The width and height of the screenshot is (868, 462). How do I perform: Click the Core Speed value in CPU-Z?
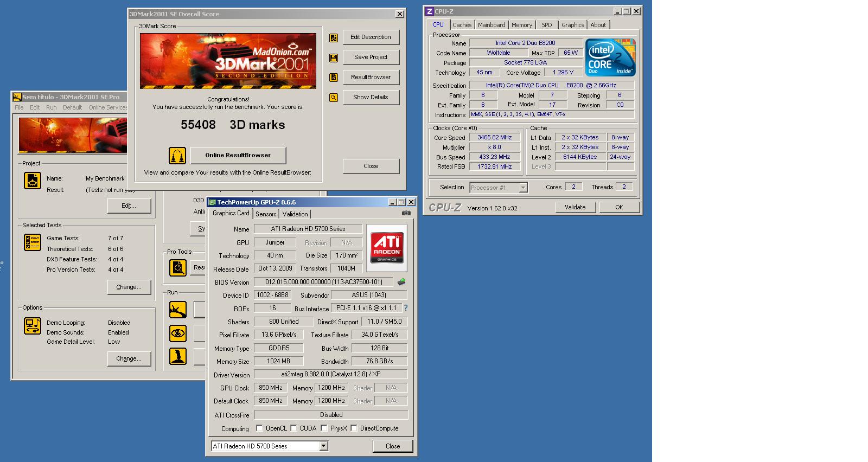pos(494,138)
